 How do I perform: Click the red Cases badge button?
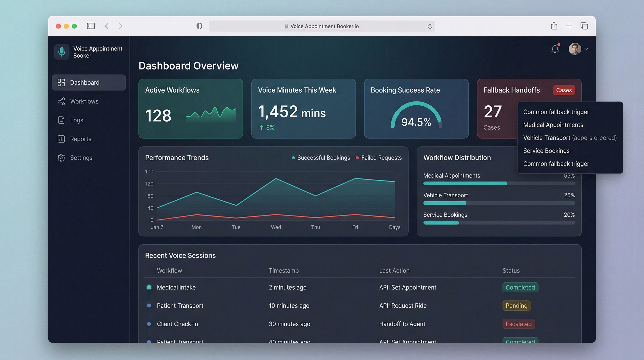[563, 90]
